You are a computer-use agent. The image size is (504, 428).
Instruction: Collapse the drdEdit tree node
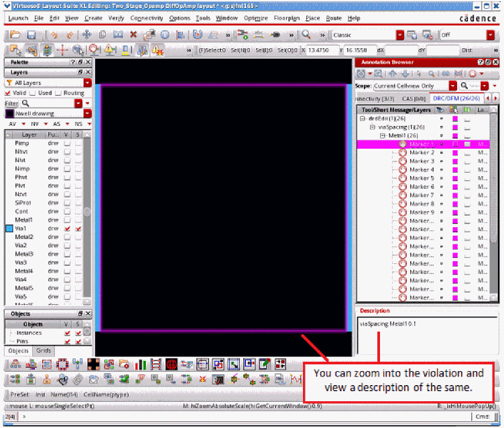tap(362, 119)
